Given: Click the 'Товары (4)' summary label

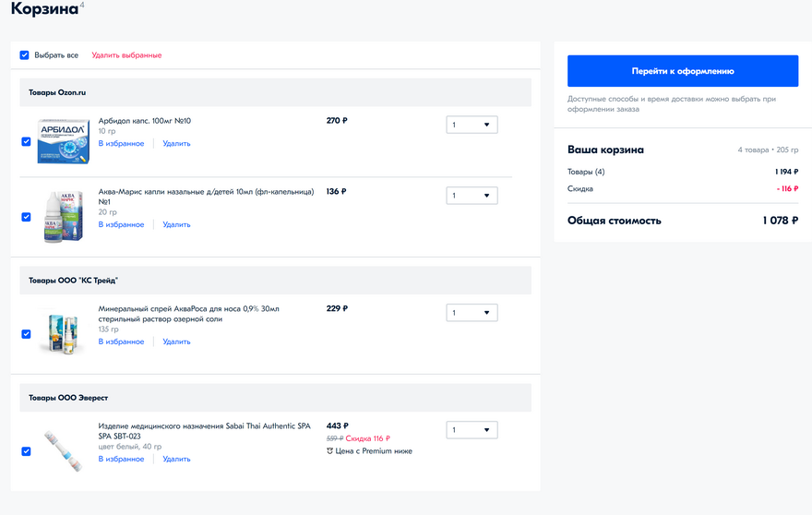Looking at the screenshot, I should [x=586, y=172].
